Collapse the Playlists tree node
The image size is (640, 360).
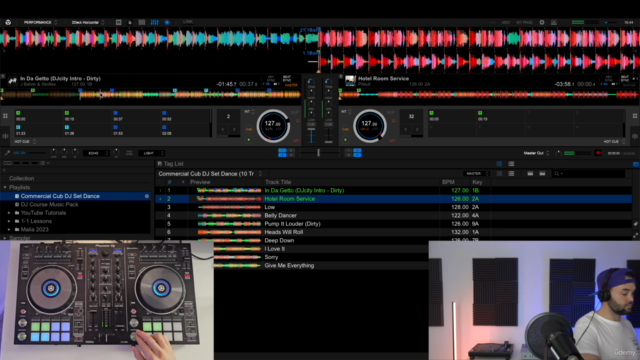coord(5,187)
